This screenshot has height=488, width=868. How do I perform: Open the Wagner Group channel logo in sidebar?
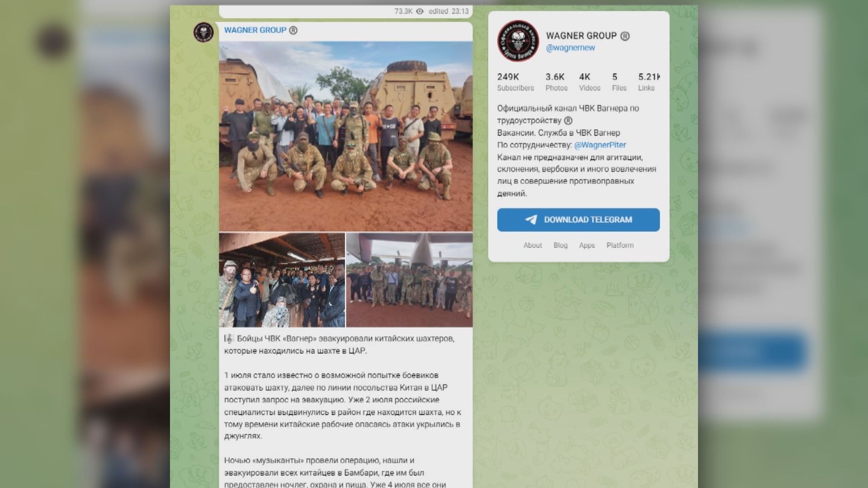click(x=518, y=41)
